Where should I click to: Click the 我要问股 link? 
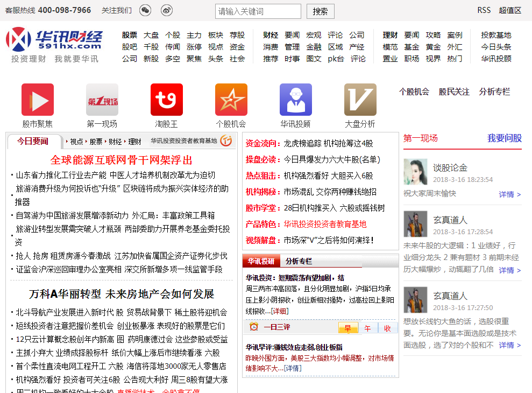coord(505,138)
